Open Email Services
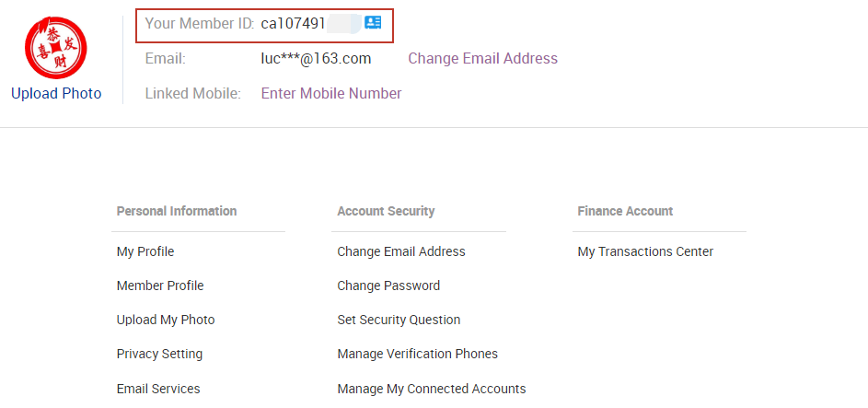 point(158,389)
